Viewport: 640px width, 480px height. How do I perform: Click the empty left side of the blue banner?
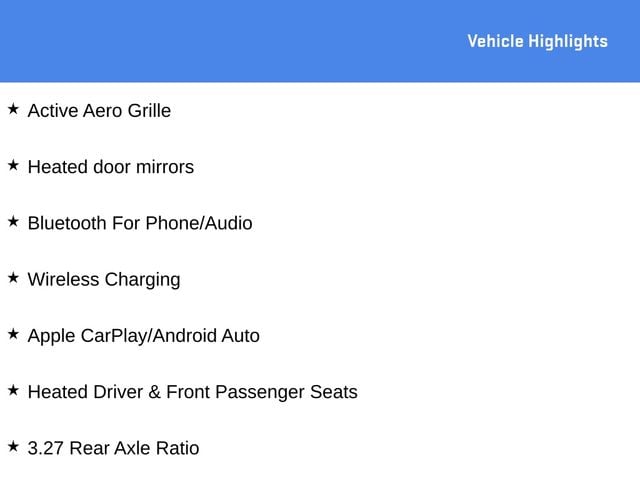click(150, 41)
